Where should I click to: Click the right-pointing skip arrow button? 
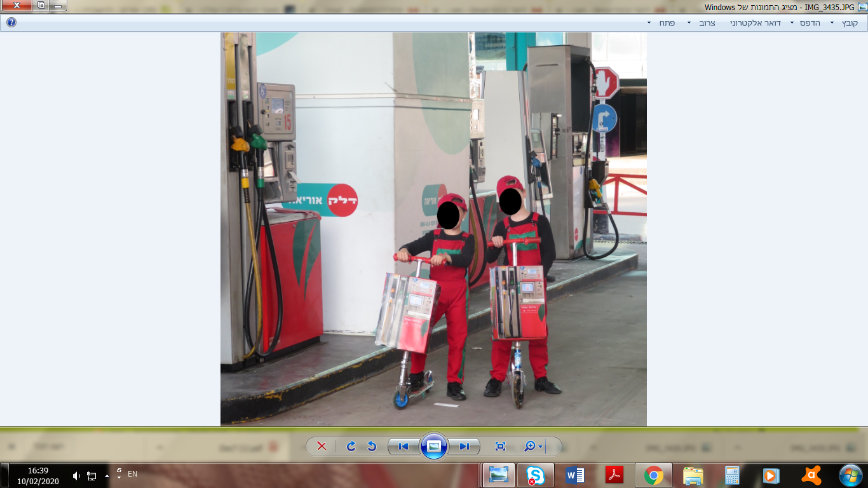(465, 446)
